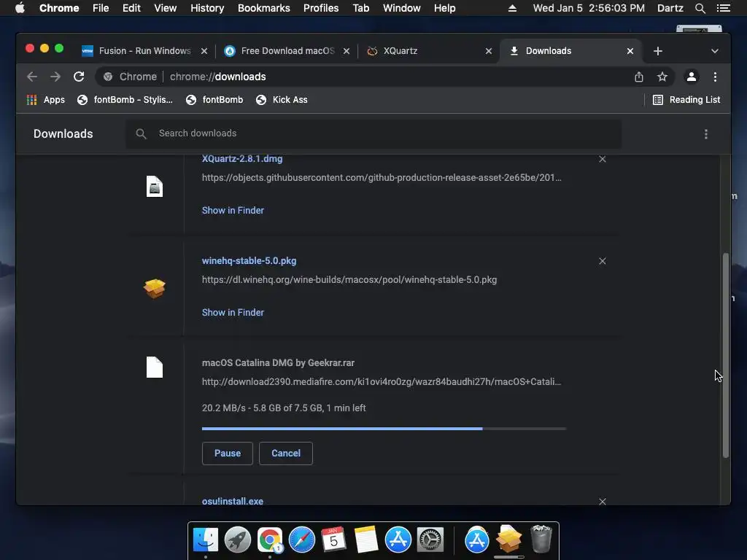
Task: Open Chrome's three-dot menu in toolbar
Action: pyautogui.click(x=715, y=77)
